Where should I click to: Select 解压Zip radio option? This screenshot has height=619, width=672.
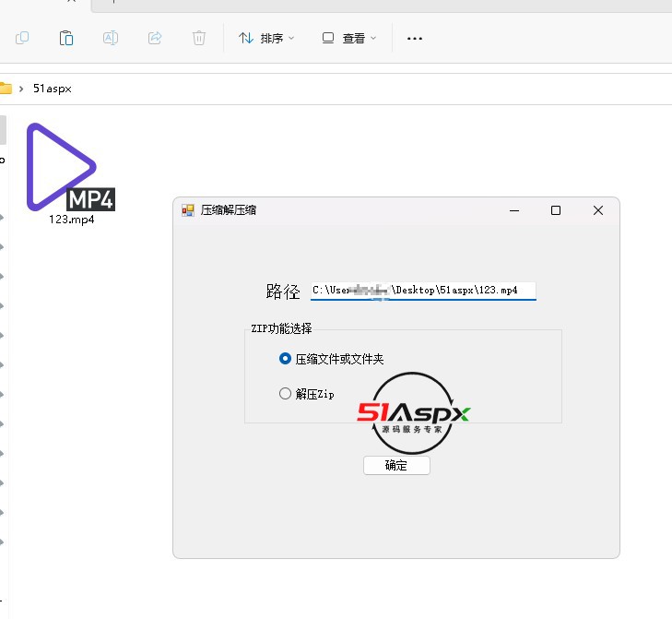click(306, 393)
